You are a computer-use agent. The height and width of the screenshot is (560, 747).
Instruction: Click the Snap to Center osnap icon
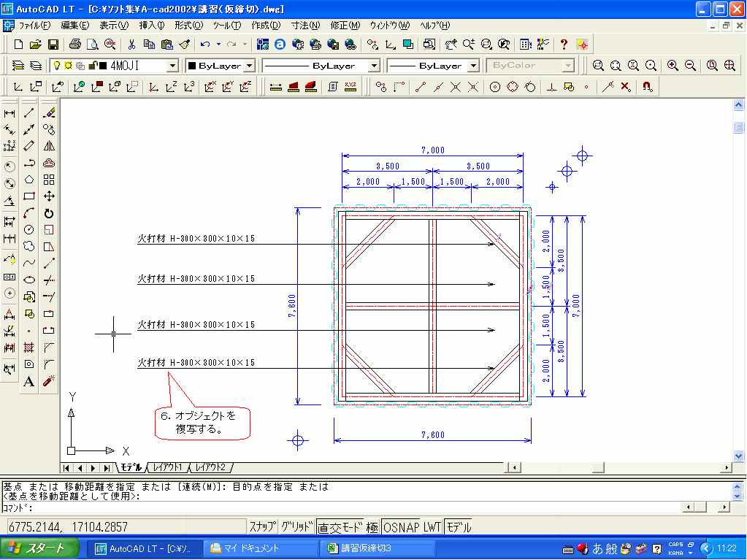pyautogui.click(x=495, y=87)
